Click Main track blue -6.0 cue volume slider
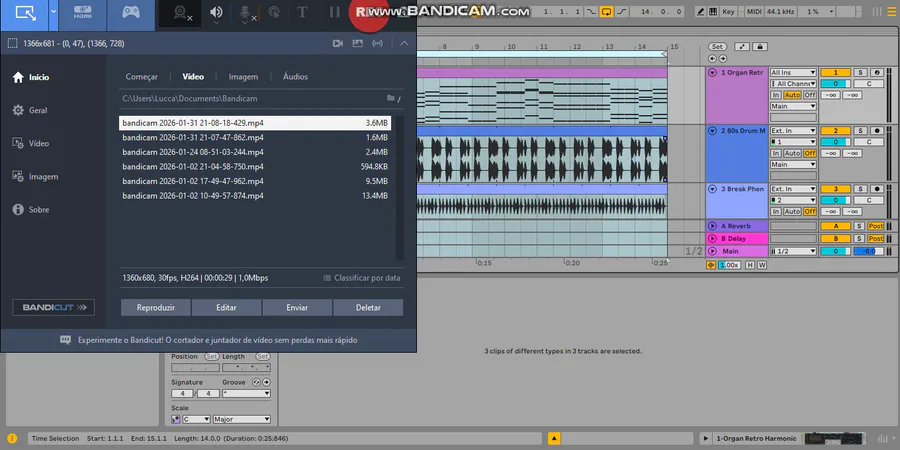The height and width of the screenshot is (450, 900). (x=868, y=251)
